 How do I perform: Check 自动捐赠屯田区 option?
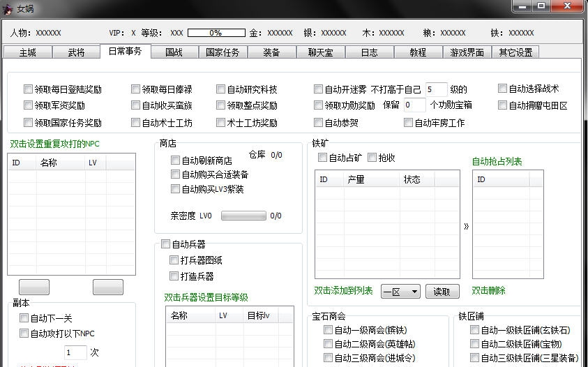503,105
